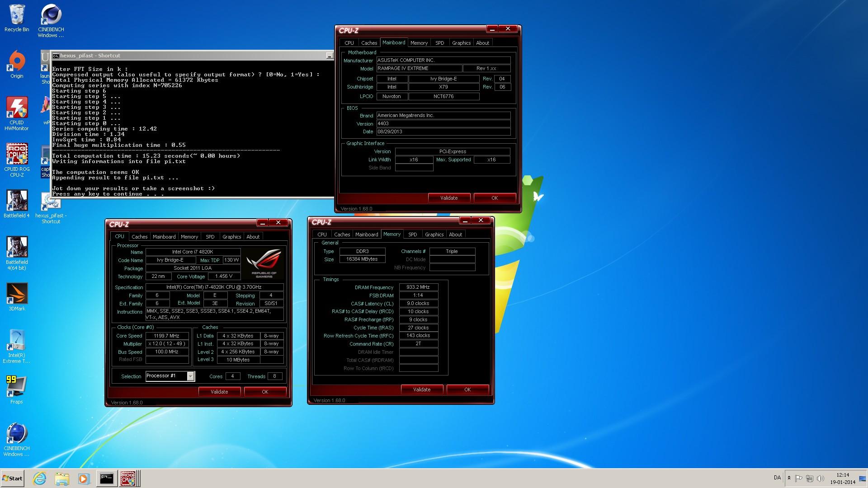Viewport: 868px width, 488px height.
Task: Open the bottom CINEBENCH Windows desktop shortcut
Action: 17,440
